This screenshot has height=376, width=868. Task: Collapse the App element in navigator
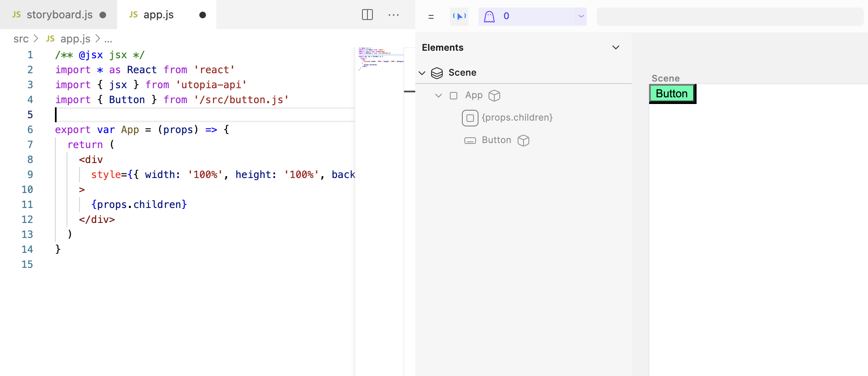click(x=439, y=95)
